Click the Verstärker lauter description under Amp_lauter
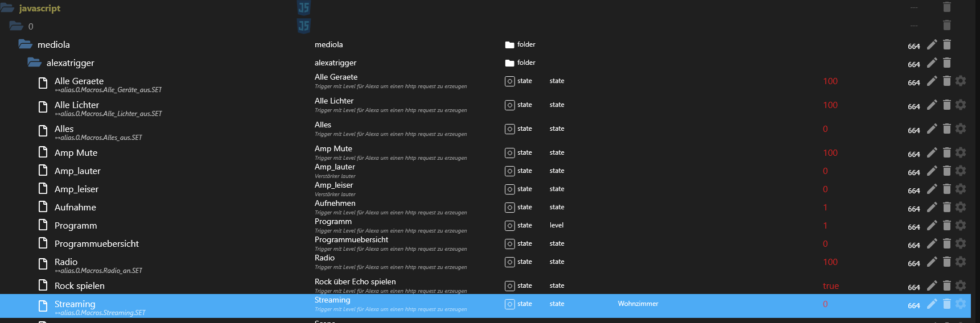Viewport: 980px width, 323px height. pyautogui.click(x=335, y=176)
